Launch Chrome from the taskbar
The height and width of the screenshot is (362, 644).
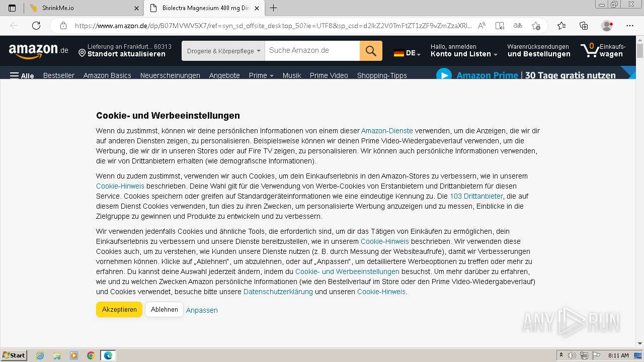click(x=91, y=355)
